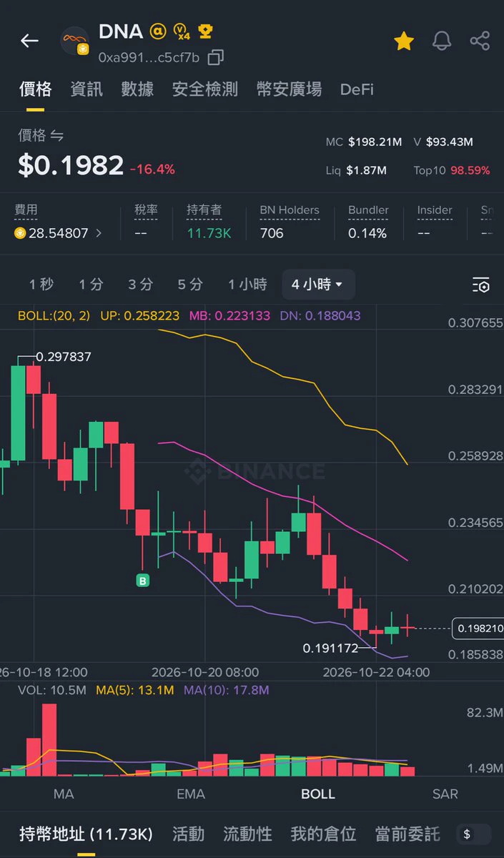The image size is (504, 858).
Task: Choose the MA indicator
Action: (64, 794)
